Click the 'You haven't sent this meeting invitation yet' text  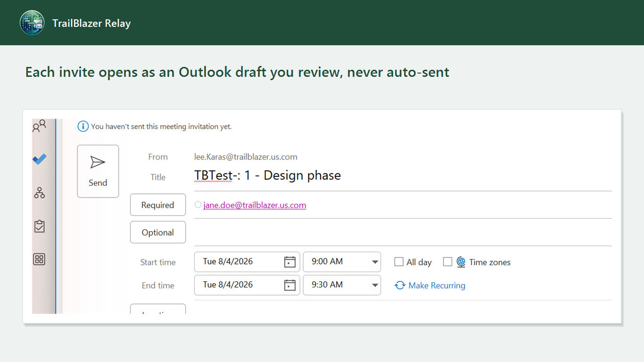tap(161, 126)
